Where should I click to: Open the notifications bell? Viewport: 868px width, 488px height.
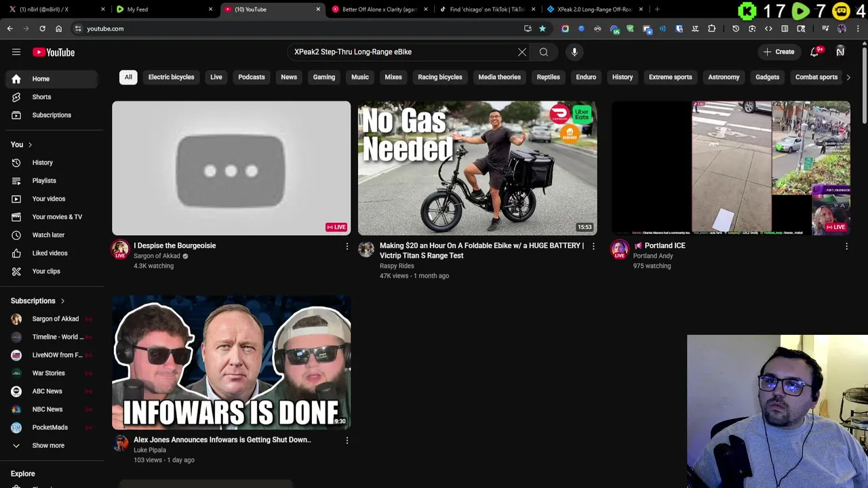click(816, 52)
